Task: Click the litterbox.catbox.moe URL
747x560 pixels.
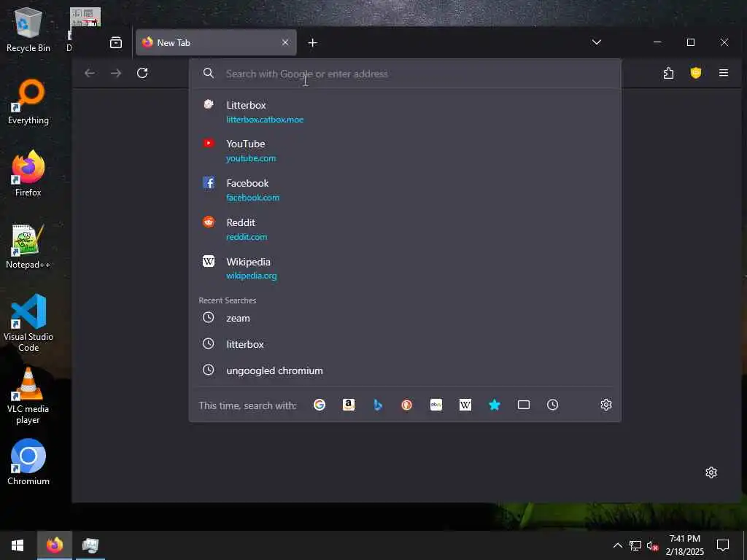Action: click(x=265, y=120)
